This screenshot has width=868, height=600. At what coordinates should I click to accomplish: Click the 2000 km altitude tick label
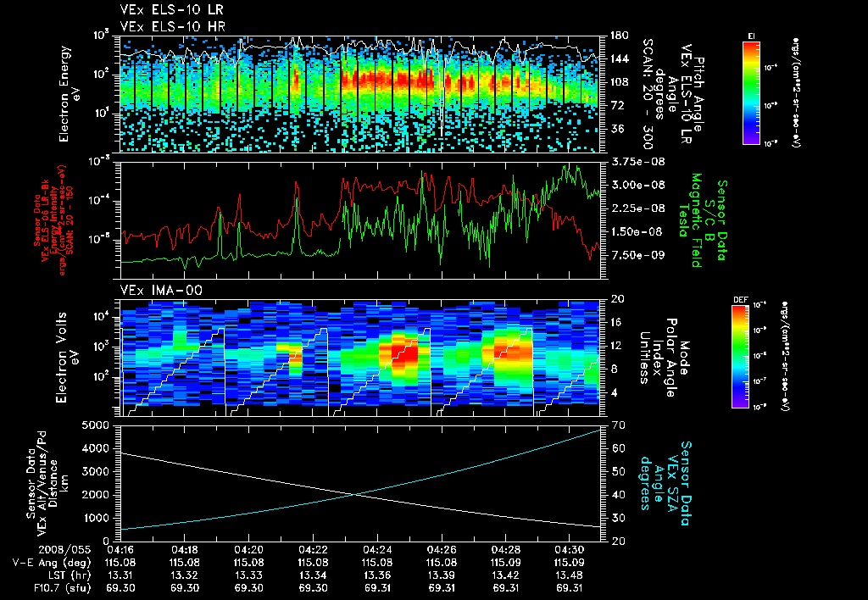[96, 495]
